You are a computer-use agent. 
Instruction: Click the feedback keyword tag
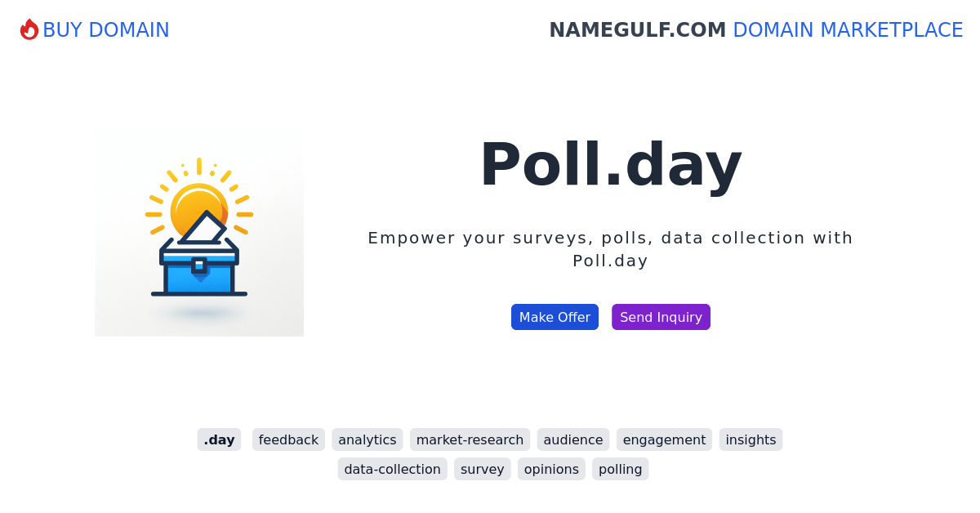(x=288, y=439)
